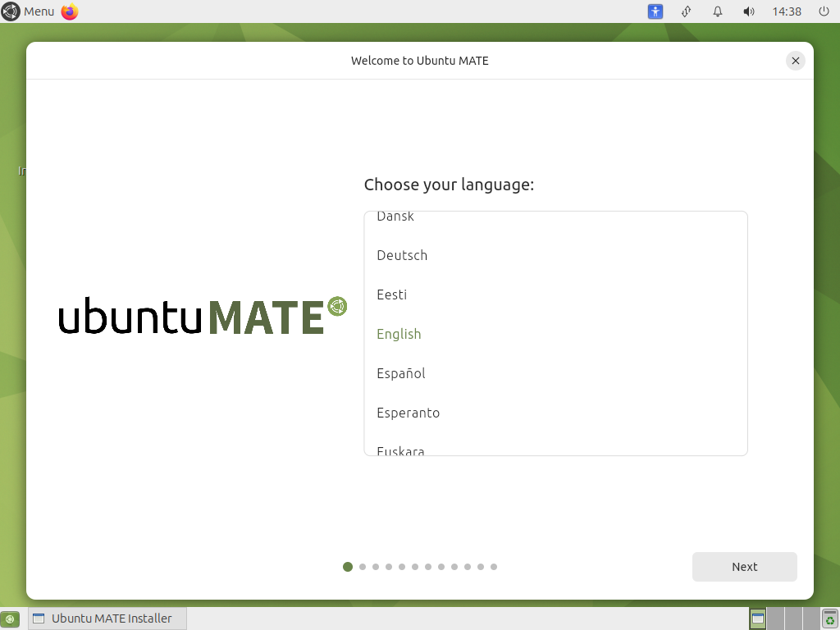
Task: Click the Show Desktop icon in bottom panel
Action: pos(10,619)
